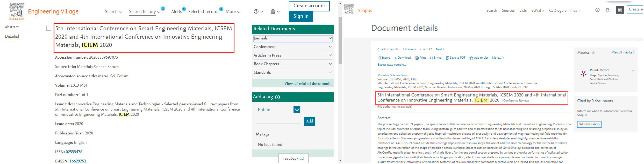Select the record checkbox beside the conference title

(x=49, y=28)
